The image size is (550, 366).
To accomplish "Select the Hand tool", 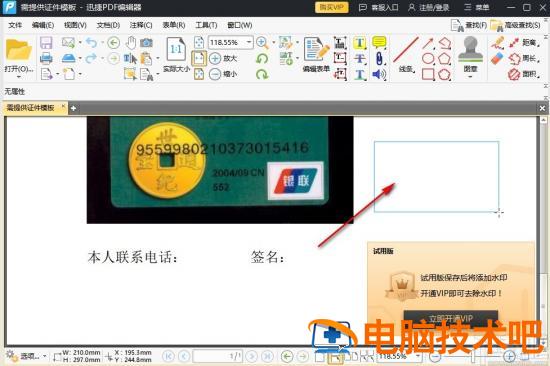I will pyautogui.click(x=131, y=43).
